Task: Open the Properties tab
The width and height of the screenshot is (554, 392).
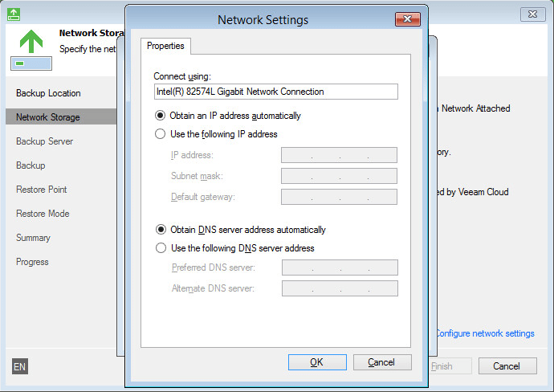Action: point(165,46)
